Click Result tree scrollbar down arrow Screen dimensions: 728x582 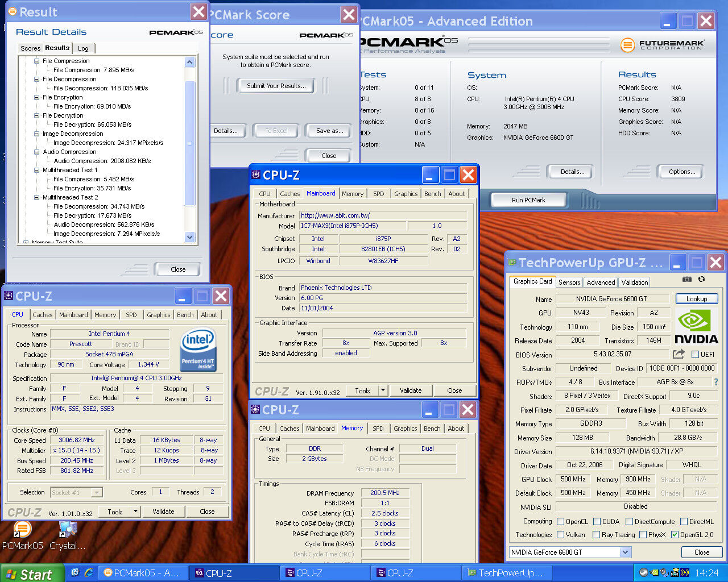coord(190,237)
